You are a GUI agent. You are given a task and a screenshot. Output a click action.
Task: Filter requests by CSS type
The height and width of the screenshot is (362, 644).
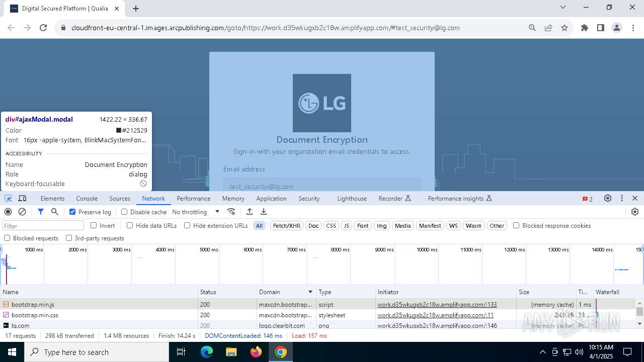point(331,226)
